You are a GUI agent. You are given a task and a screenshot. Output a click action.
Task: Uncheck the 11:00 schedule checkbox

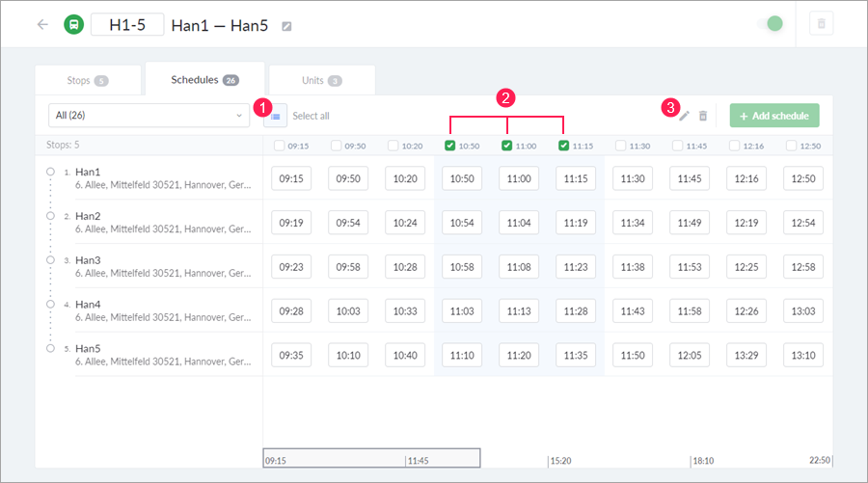507,147
